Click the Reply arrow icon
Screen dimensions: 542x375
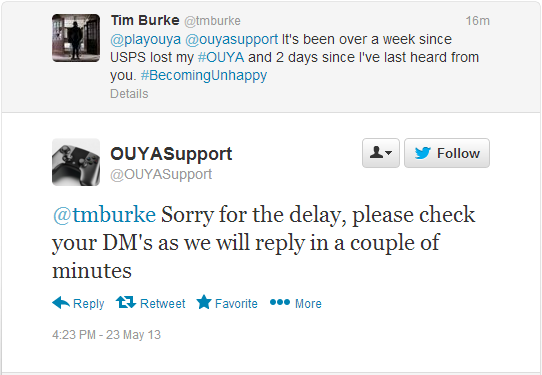[61, 302]
